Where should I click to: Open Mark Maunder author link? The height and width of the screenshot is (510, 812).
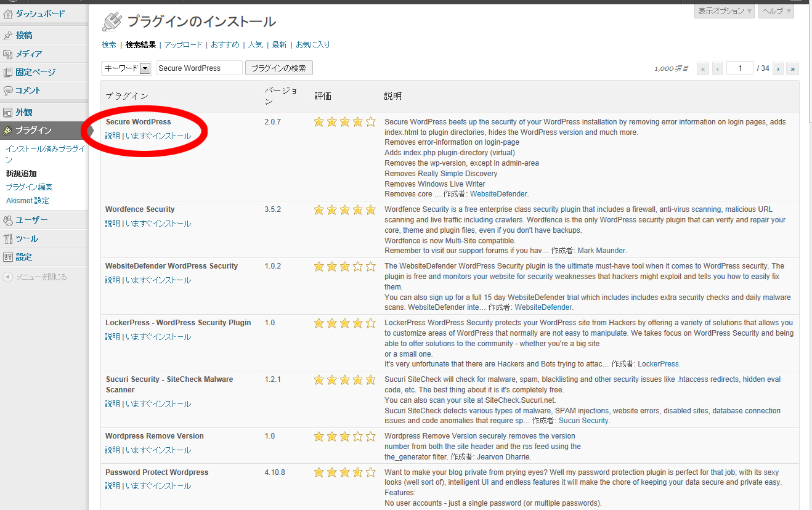[x=601, y=251]
